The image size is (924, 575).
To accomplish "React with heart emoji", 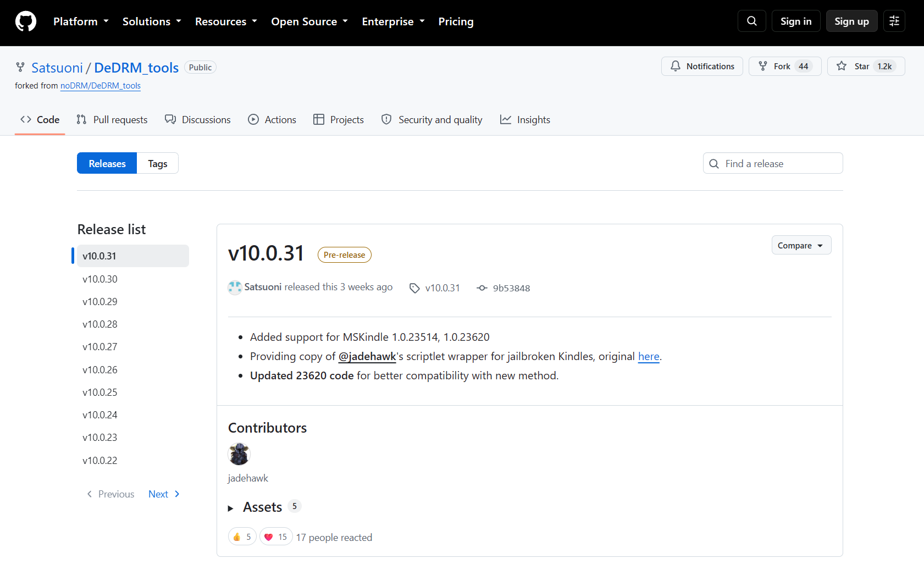I will pos(276,537).
